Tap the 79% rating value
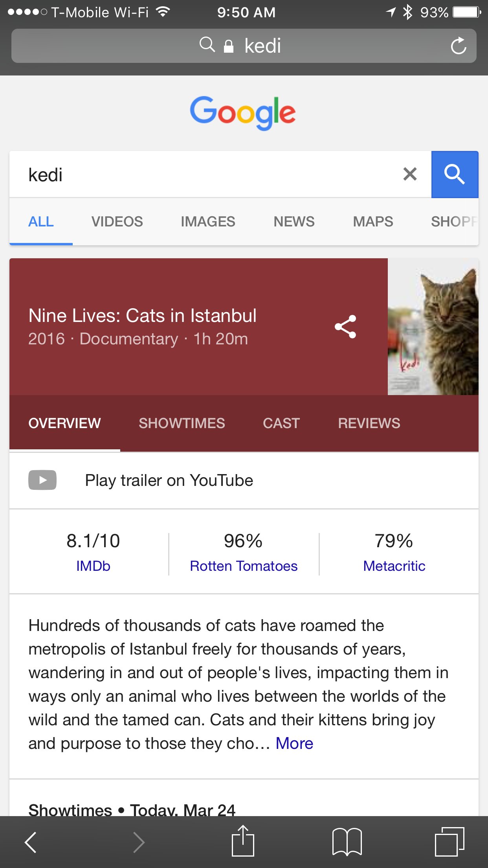Viewport: 488px width, 868px height. pos(394,541)
